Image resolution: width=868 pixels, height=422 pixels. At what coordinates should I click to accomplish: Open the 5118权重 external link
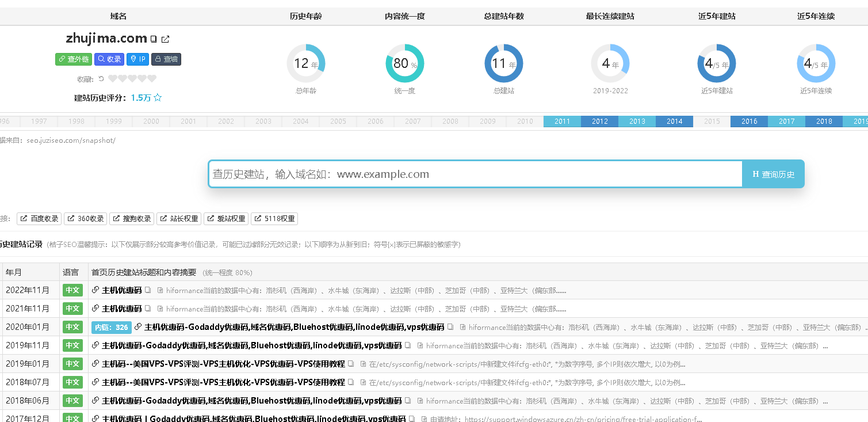pos(274,219)
